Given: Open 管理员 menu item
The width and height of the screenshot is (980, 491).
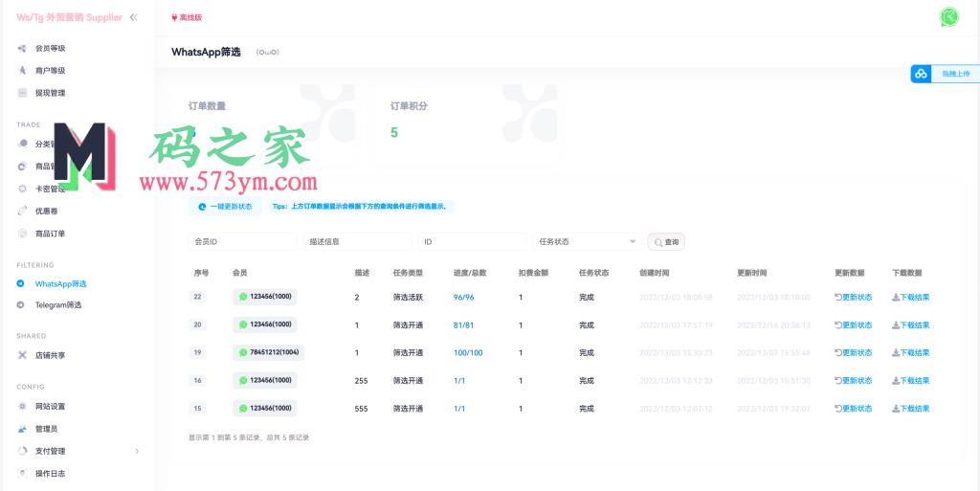Looking at the screenshot, I should [46, 429].
